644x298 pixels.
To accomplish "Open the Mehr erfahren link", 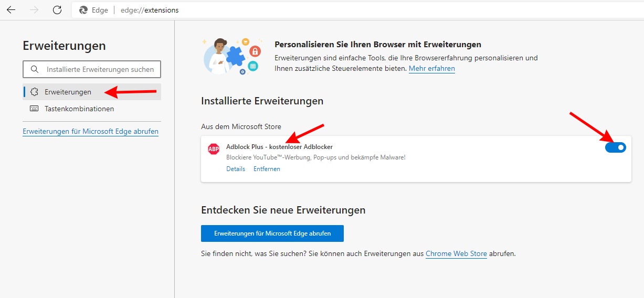I will click(x=431, y=69).
